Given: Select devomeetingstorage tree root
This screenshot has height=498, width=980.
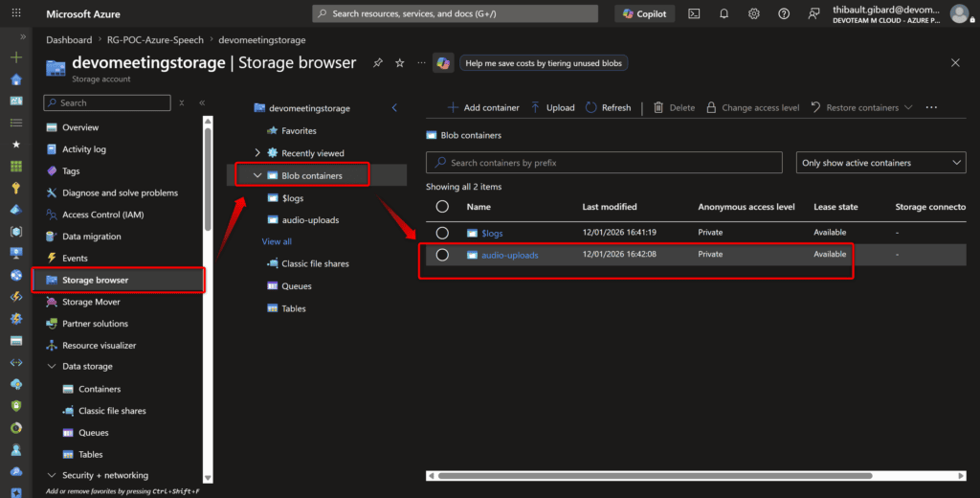Looking at the screenshot, I should 309,108.
